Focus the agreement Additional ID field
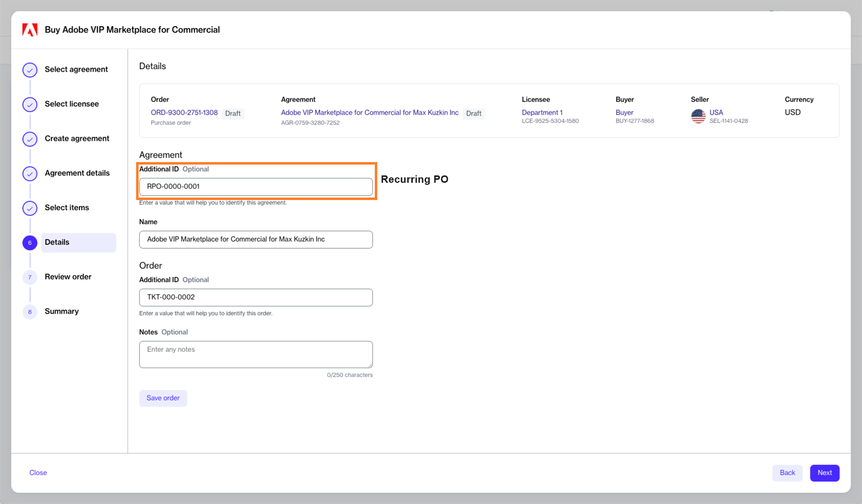This screenshot has height=504, width=862. 255,187
